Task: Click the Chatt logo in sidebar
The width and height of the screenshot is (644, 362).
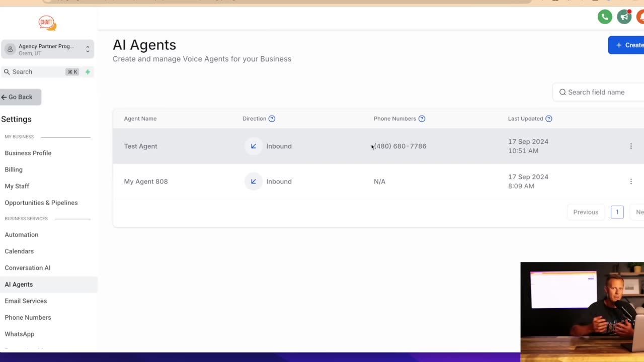Action: click(x=47, y=23)
